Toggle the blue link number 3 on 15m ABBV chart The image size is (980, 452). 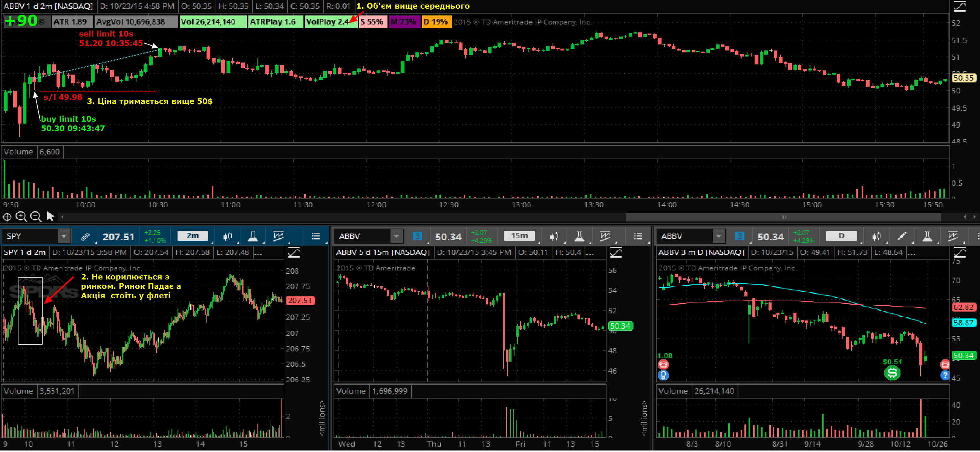(417, 237)
